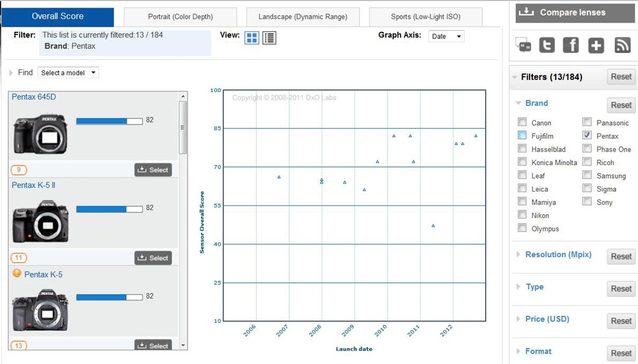The width and height of the screenshot is (638, 364).
Task: Open the Pentax 645D link
Action: 34,96
